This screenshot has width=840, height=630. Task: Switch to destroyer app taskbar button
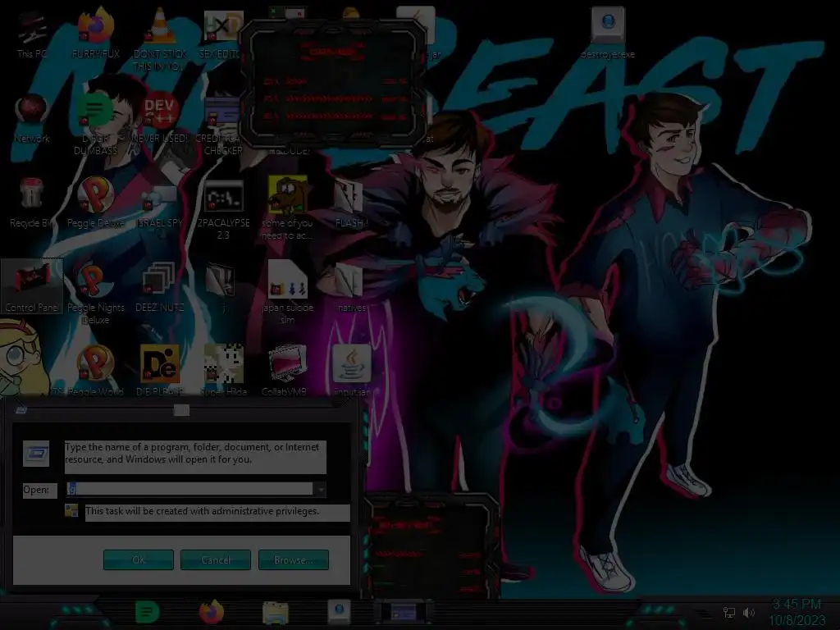pyautogui.click(x=339, y=612)
